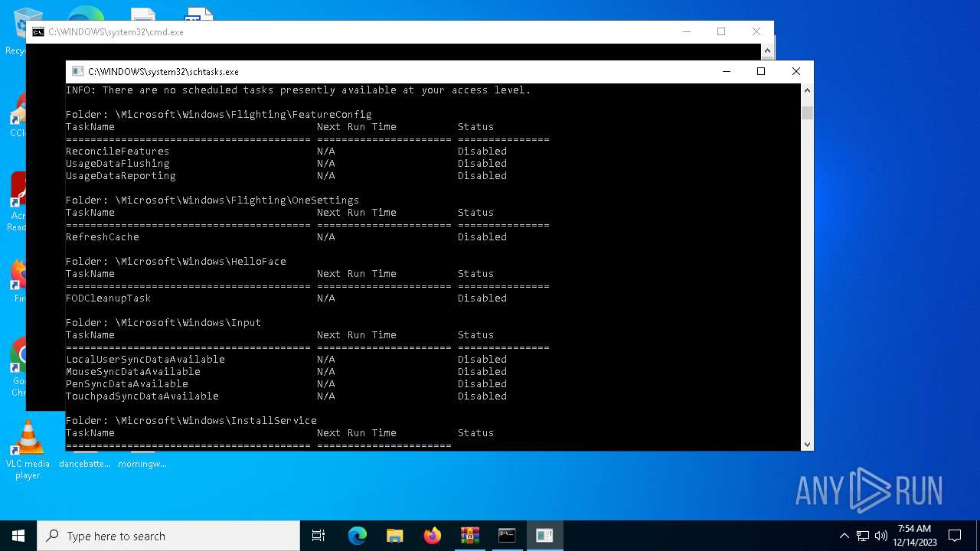Select the active schtasks taskbar icon
This screenshot has width=980, height=551.
click(x=544, y=536)
